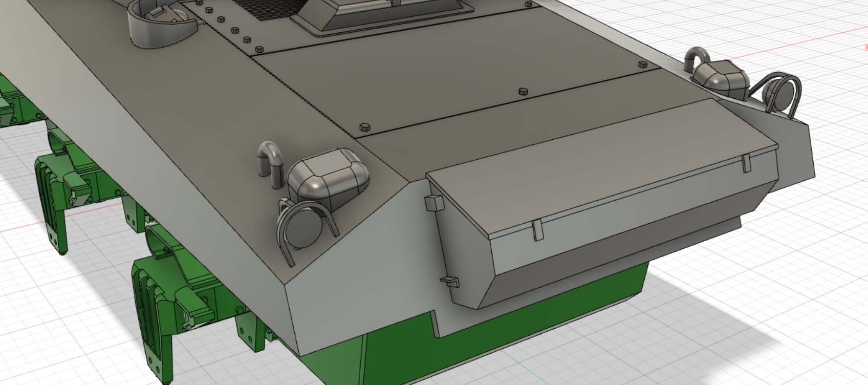This screenshot has height=385, width=868.
Task: Select the right hinge clip on box lid
Action: pyautogui.click(x=745, y=163)
